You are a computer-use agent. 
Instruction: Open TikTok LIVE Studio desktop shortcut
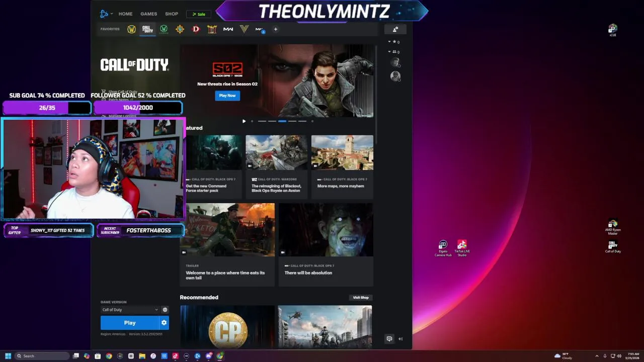pyautogui.click(x=462, y=248)
